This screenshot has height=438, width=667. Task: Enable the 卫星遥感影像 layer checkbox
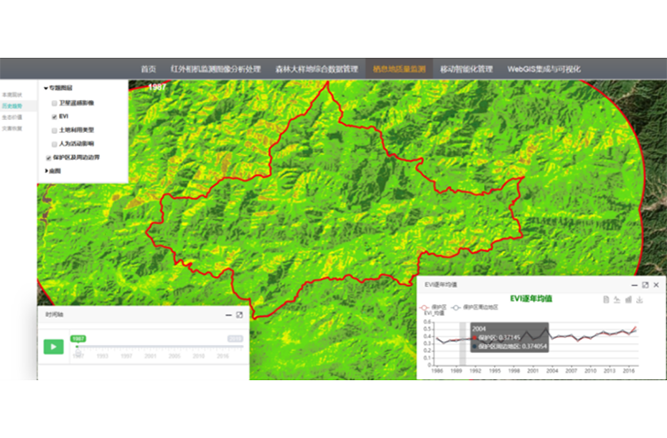pyautogui.click(x=53, y=102)
